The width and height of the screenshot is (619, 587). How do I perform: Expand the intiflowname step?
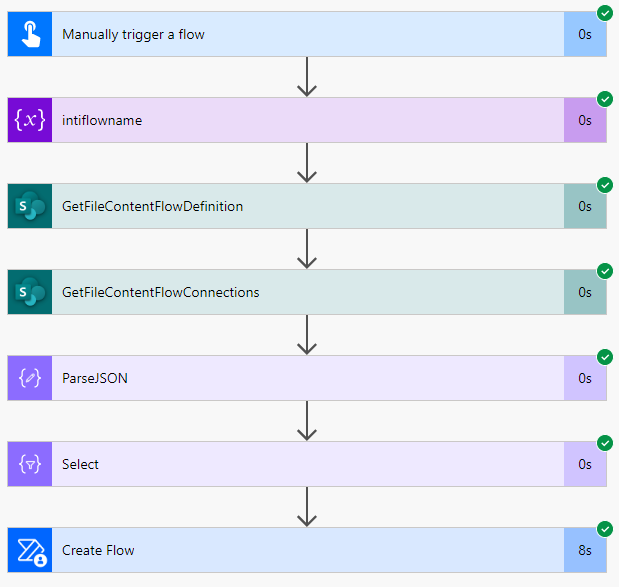[x=300, y=120]
